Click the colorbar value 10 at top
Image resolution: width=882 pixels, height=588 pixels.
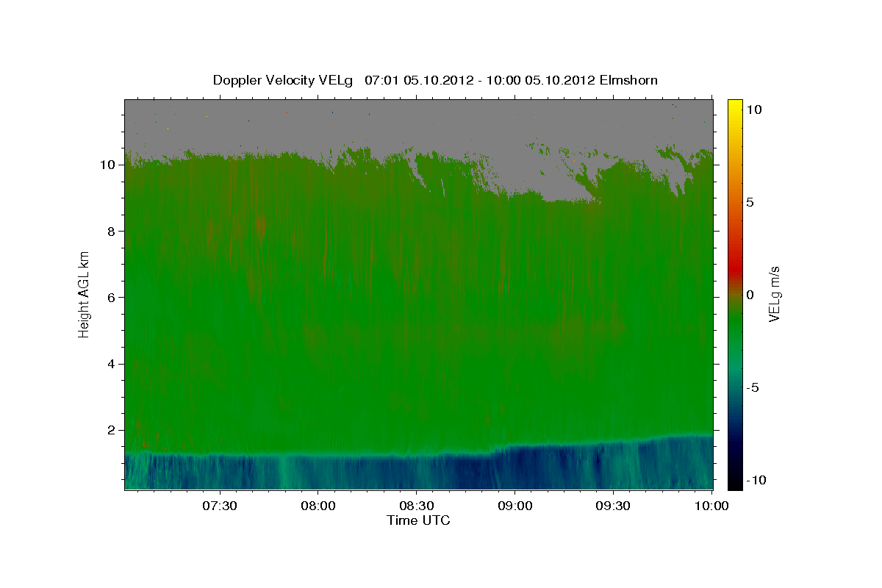(x=753, y=109)
